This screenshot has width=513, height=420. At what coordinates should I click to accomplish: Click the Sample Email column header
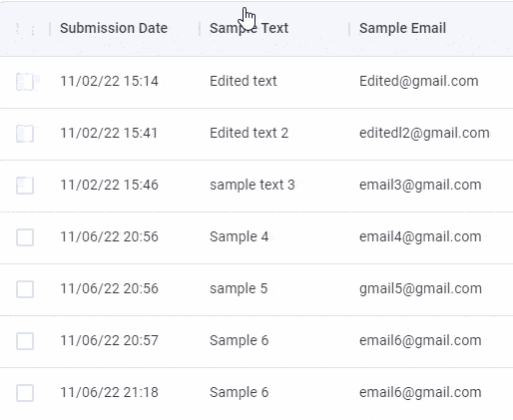pyautogui.click(x=402, y=28)
